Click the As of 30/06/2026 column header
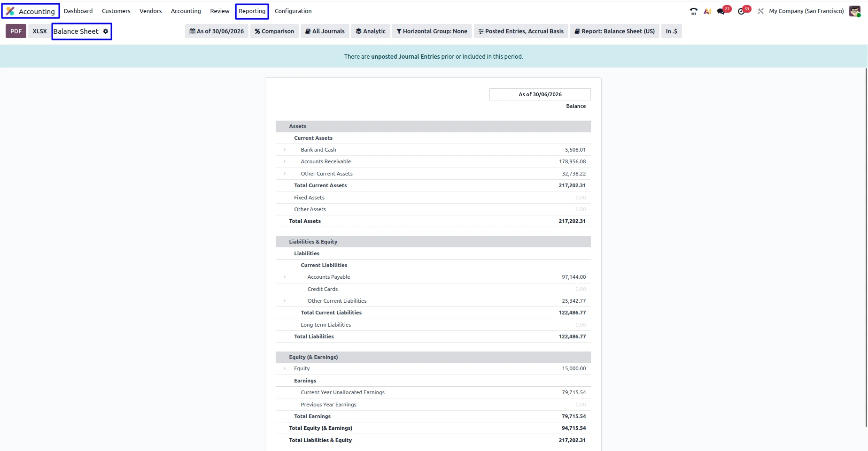 (x=540, y=94)
